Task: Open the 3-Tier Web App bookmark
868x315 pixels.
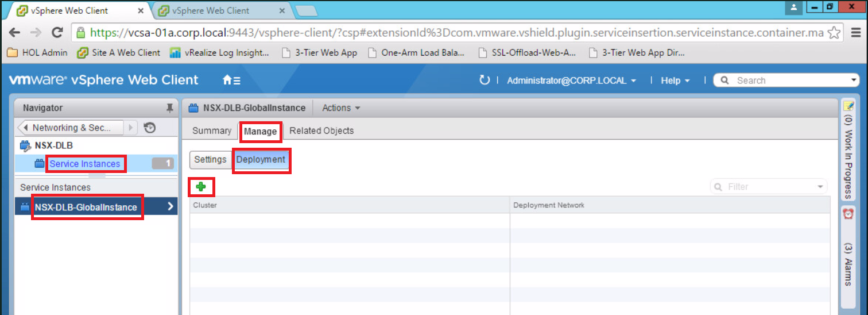Action: [320, 53]
